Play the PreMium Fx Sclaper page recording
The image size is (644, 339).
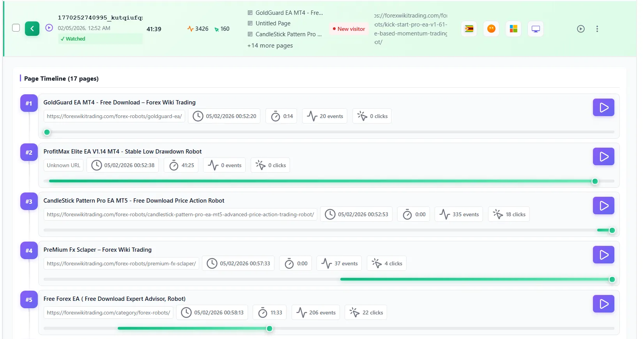click(604, 255)
